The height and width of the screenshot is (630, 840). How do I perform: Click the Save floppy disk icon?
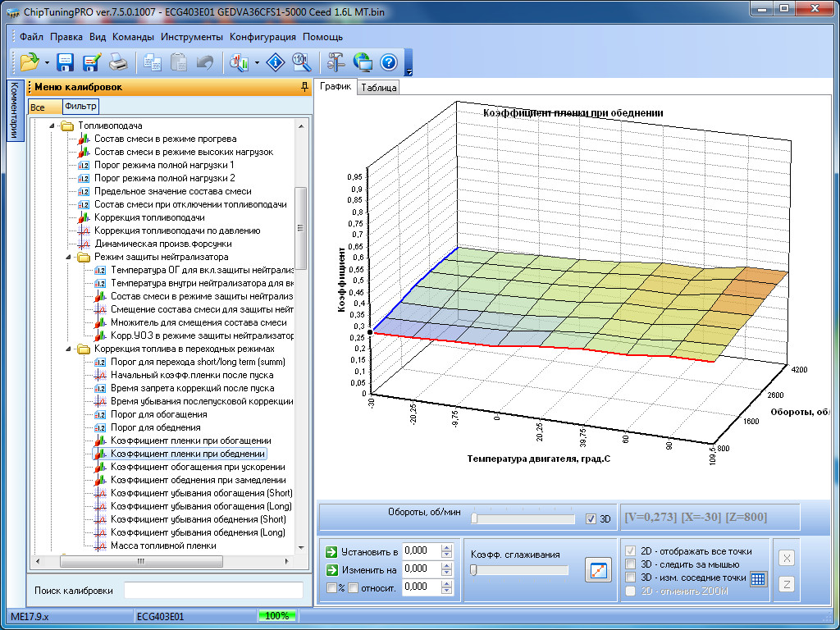pos(66,62)
